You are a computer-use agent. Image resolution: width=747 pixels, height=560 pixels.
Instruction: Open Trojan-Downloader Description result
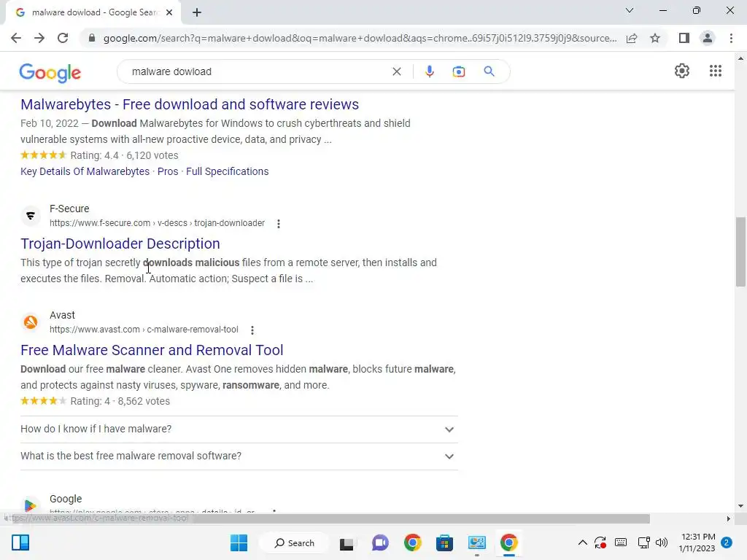pos(120,244)
